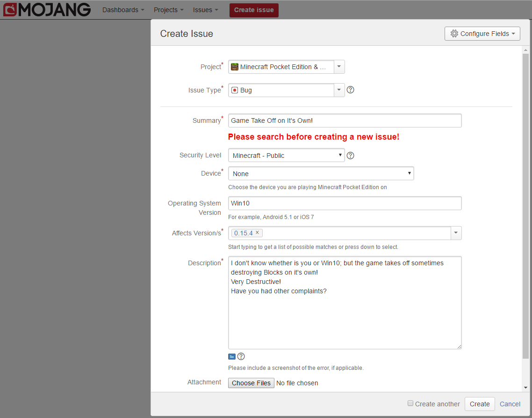Image resolution: width=532 pixels, height=418 pixels.
Task: Open the Projects menu
Action: [168, 10]
